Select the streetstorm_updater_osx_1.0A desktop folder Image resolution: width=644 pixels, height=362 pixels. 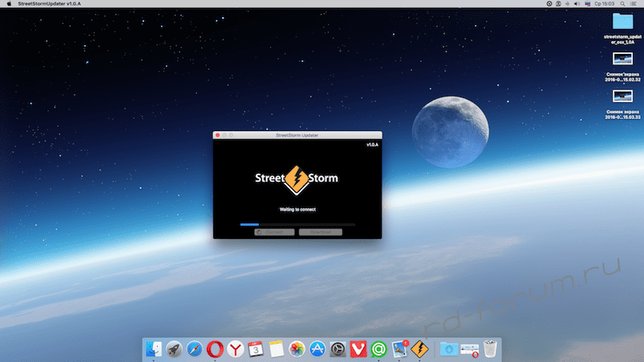[x=622, y=22]
